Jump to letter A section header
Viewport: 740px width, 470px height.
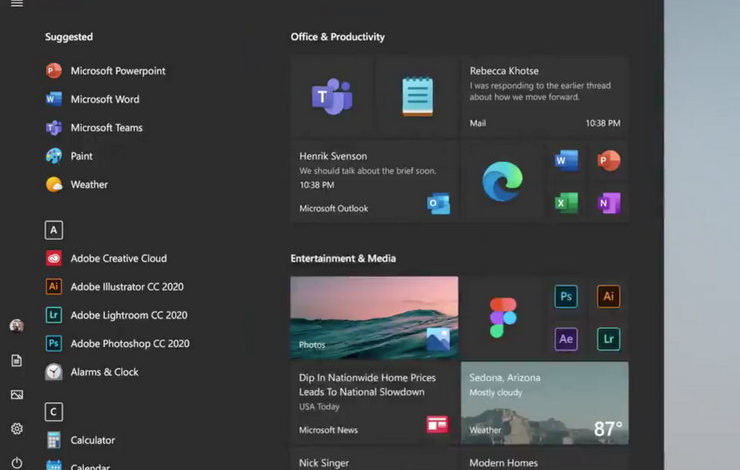click(x=54, y=230)
